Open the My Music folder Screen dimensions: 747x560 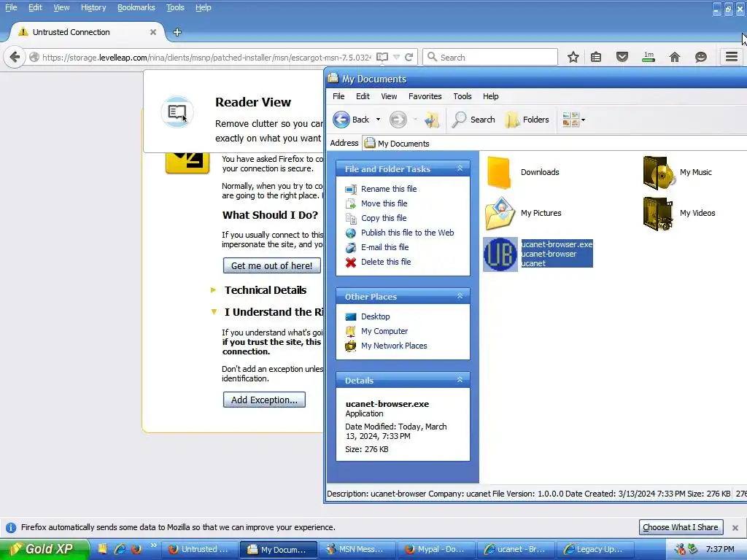coord(678,172)
